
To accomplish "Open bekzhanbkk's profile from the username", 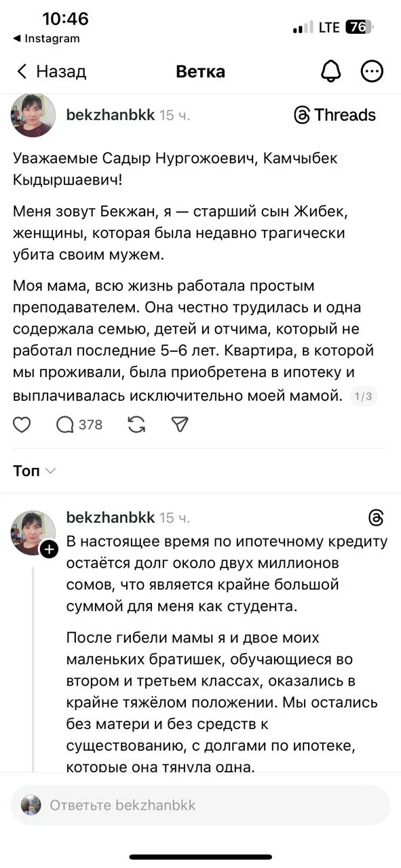I will click(111, 115).
